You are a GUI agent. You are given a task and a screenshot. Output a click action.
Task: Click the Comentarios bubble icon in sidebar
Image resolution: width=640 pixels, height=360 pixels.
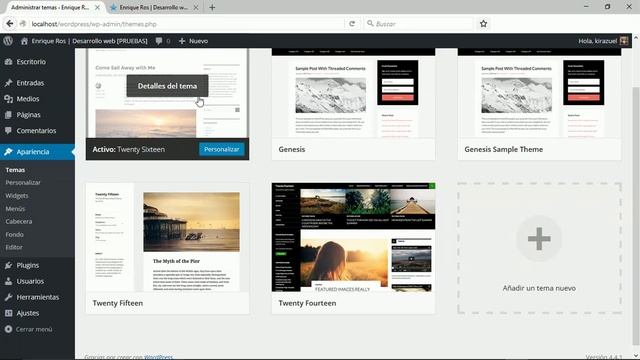click(8, 131)
